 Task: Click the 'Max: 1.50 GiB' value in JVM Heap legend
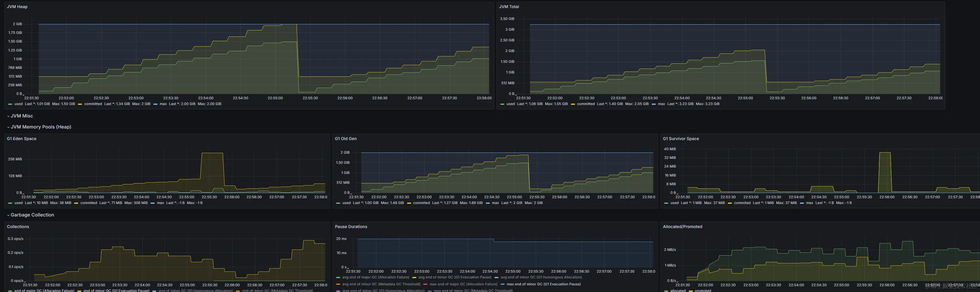(64, 104)
